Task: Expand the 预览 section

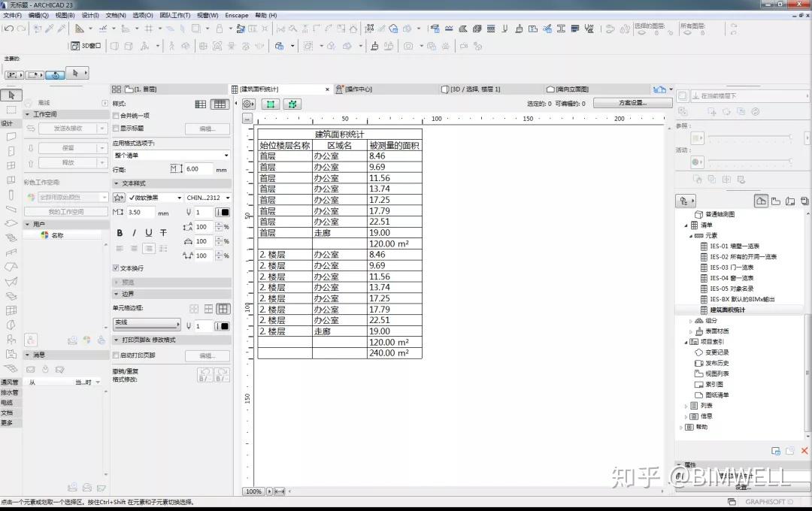Action: 117,282
